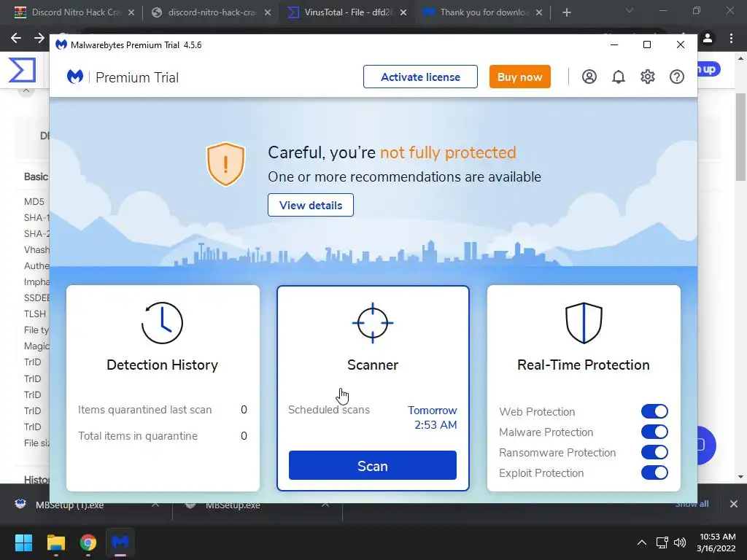This screenshot has height=560, width=747.
Task: Open the network tray icon
Action: tap(662, 542)
